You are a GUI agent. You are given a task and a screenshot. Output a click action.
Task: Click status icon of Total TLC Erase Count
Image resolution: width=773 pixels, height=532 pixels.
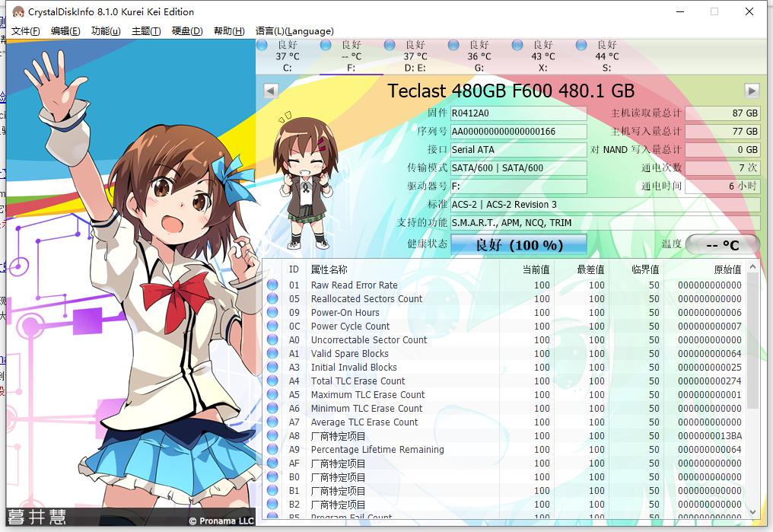click(x=272, y=381)
